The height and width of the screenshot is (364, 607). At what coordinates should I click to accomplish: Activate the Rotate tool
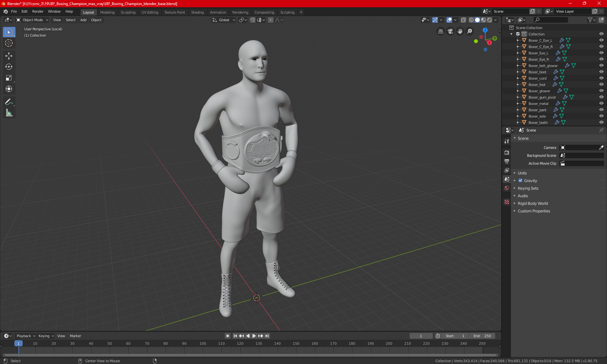9,67
